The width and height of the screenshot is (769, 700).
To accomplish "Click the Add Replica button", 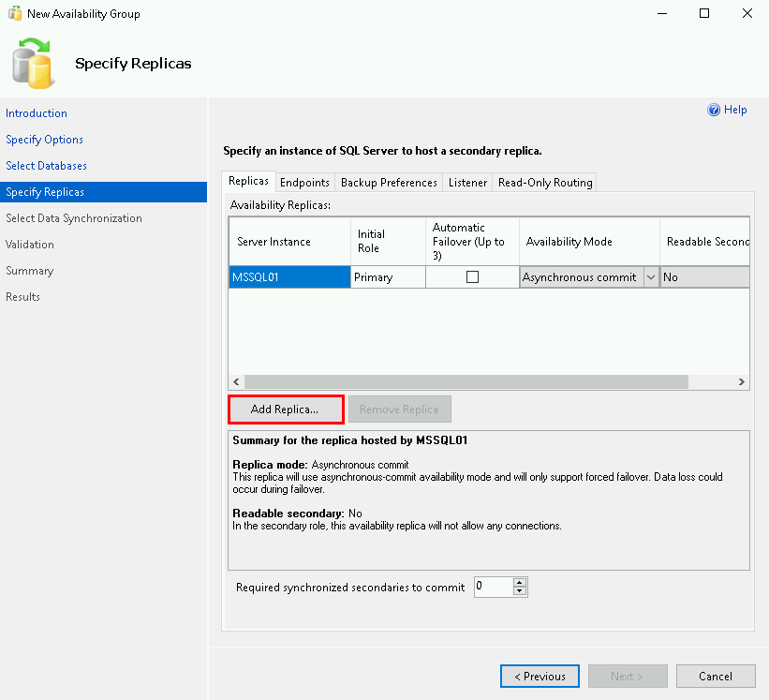I will pyautogui.click(x=285, y=410).
